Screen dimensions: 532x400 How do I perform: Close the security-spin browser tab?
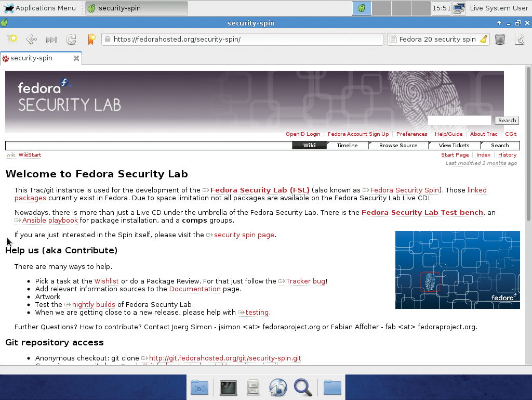coord(76,58)
